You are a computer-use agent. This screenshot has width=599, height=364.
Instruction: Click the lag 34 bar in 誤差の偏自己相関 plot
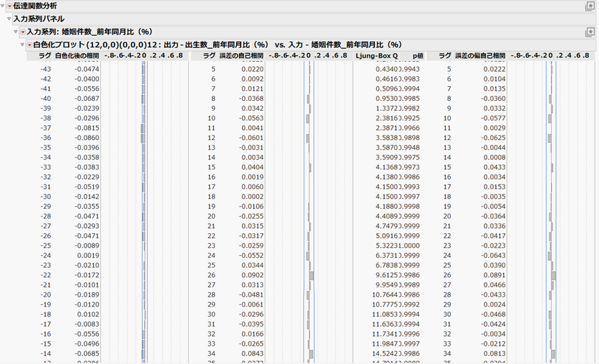point(553,354)
